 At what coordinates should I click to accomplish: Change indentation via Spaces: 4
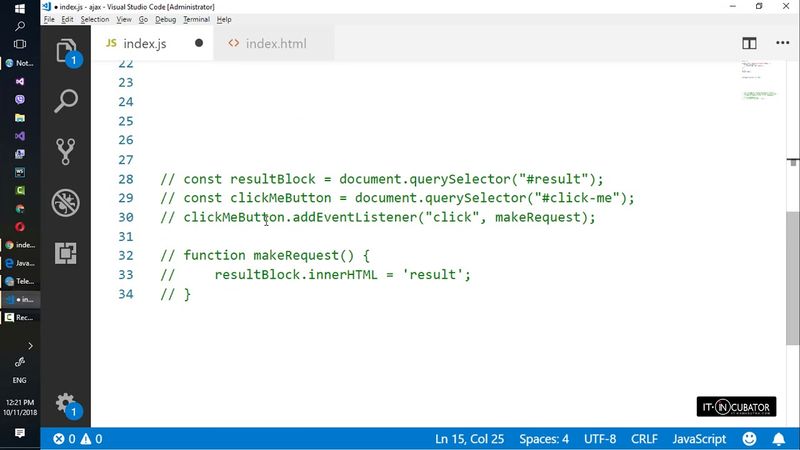544,439
